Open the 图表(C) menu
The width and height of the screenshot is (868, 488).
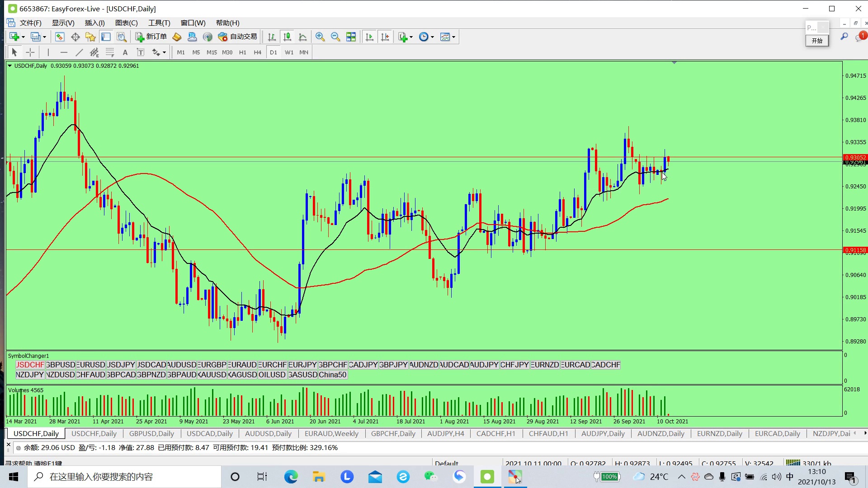(x=126, y=23)
